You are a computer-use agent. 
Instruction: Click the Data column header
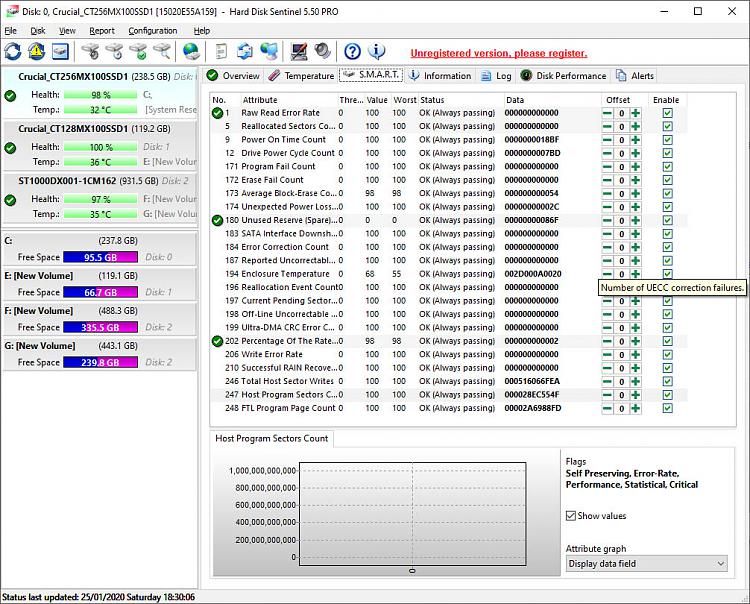coord(552,100)
